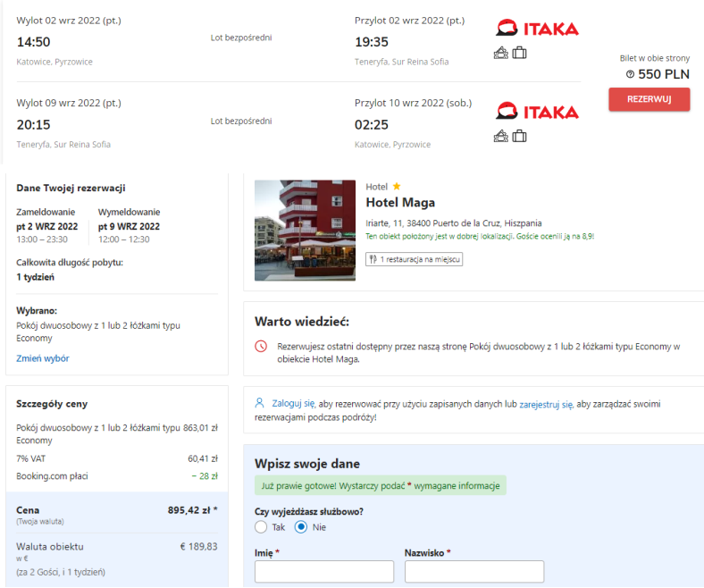Click 'Lot bezpośredni' of outbound 14:50 flight
704x588 pixels.
tap(241, 38)
